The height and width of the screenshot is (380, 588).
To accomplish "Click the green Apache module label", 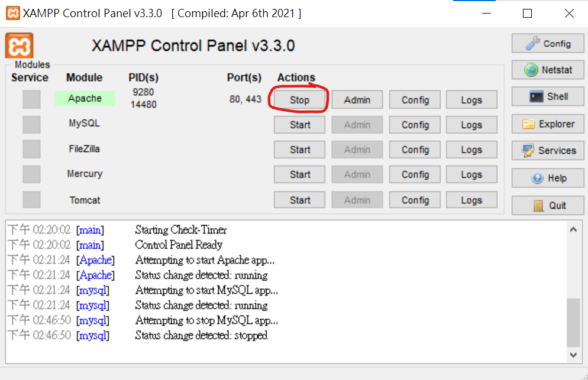I will tap(85, 98).
